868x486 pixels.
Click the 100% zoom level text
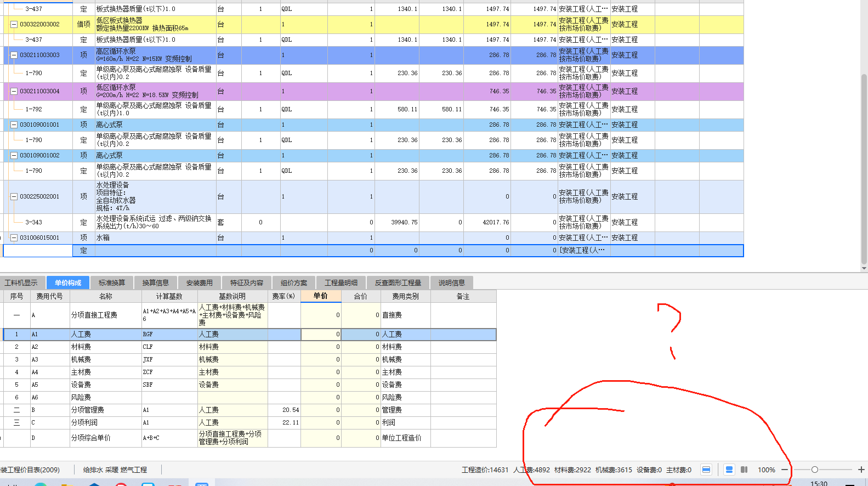coord(766,470)
